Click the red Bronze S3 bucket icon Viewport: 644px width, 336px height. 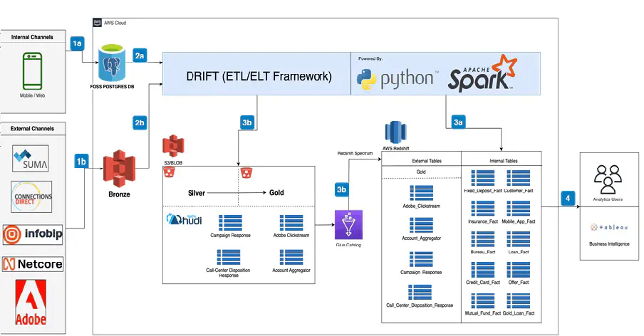pos(119,169)
